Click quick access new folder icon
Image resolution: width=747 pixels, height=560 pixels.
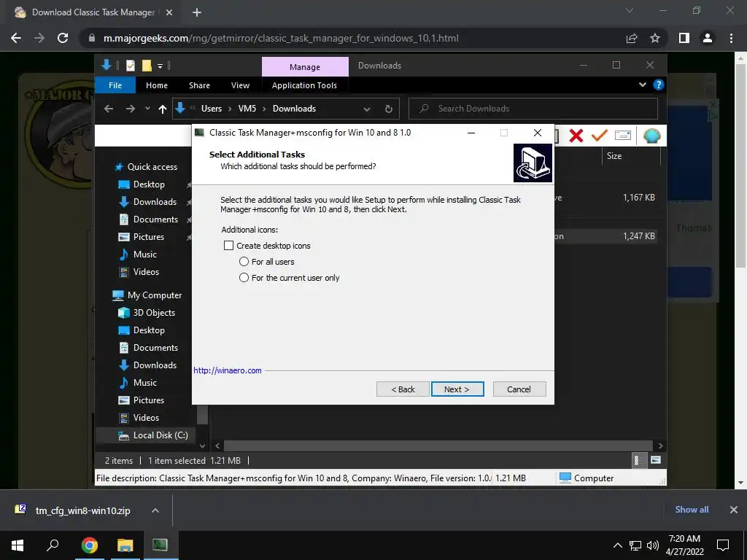click(147, 65)
